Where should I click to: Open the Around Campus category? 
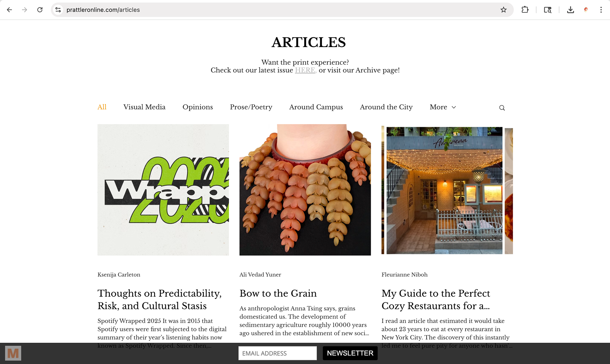click(x=316, y=107)
